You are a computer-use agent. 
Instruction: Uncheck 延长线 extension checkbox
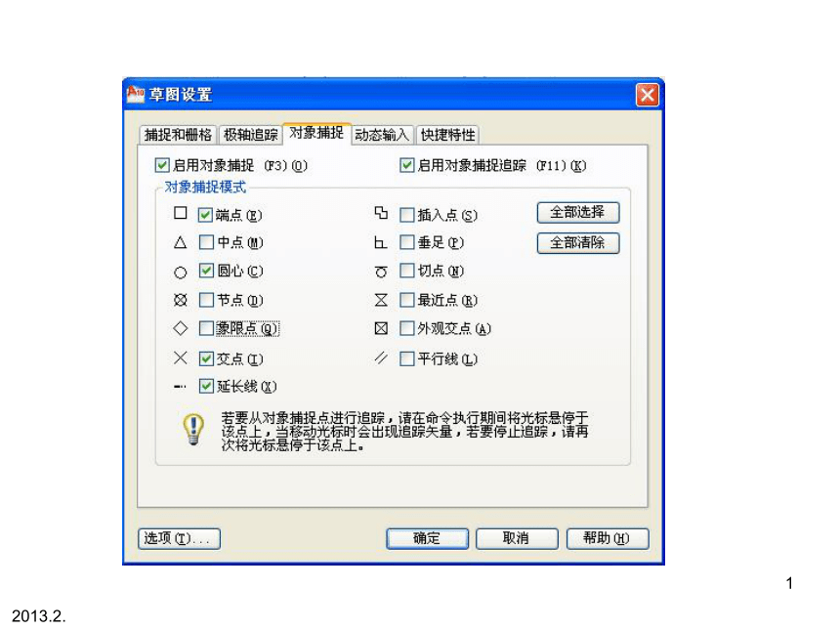pyautogui.click(x=206, y=386)
